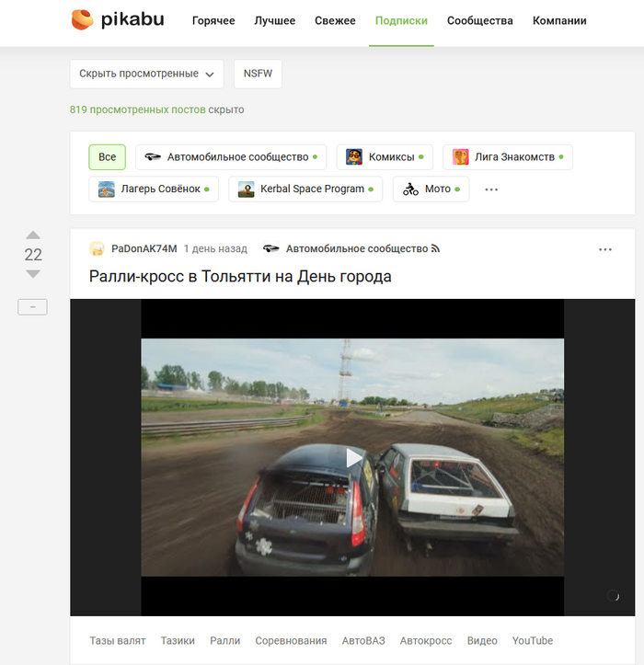Toggle the NSFW filter button
Image resolution: width=644 pixels, height=665 pixels.
tap(258, 74)
